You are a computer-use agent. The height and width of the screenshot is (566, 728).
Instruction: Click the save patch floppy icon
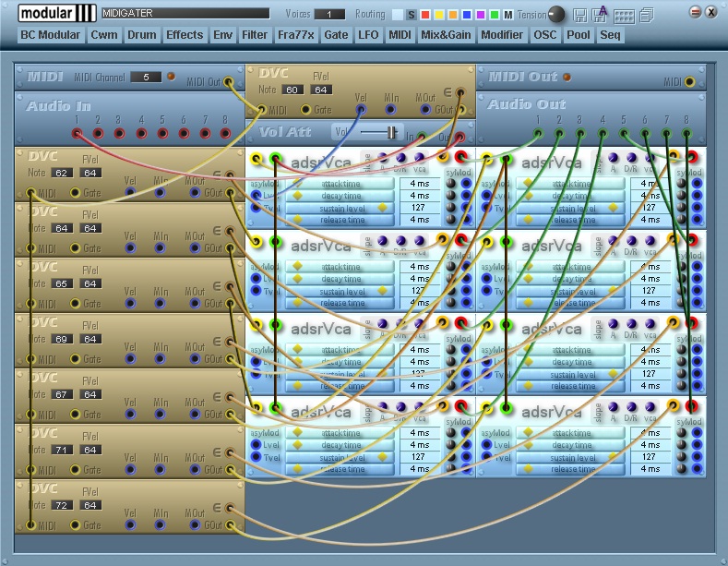[579, 15]
